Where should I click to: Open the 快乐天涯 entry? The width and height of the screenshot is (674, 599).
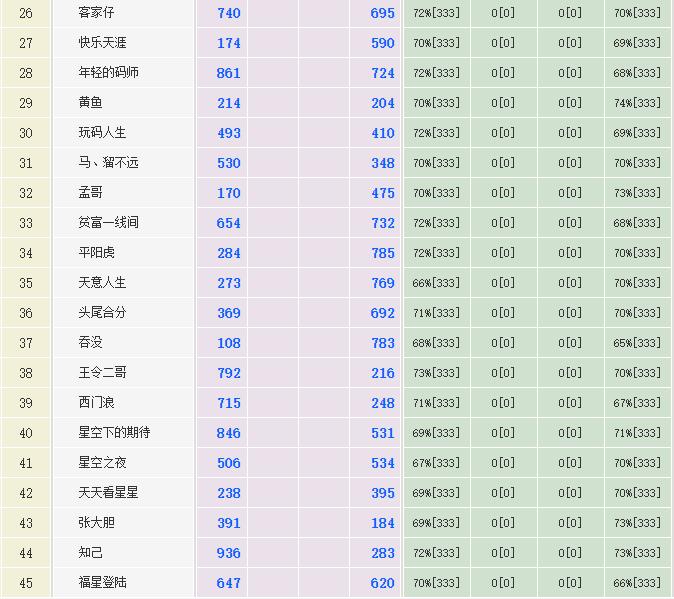click(x=102, y=43)
